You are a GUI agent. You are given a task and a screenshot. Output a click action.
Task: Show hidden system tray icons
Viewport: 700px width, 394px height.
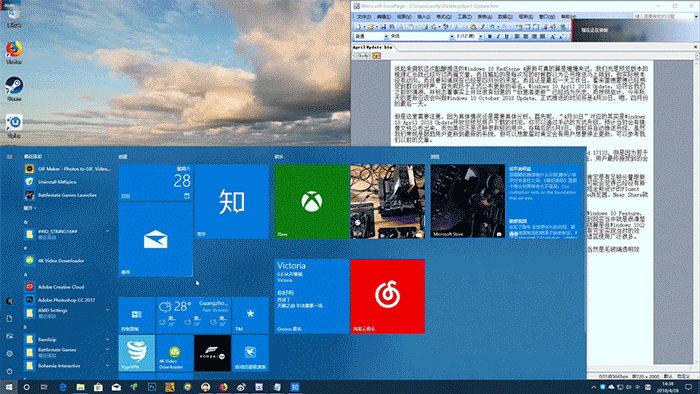coord(593,387)
